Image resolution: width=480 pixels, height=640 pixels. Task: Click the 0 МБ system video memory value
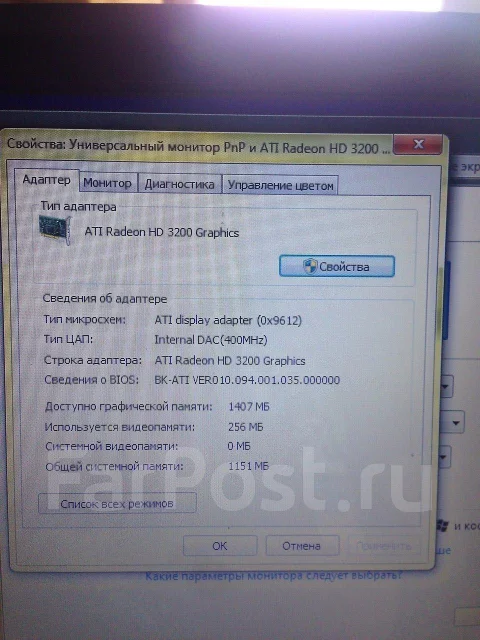(x=239, y=446)
